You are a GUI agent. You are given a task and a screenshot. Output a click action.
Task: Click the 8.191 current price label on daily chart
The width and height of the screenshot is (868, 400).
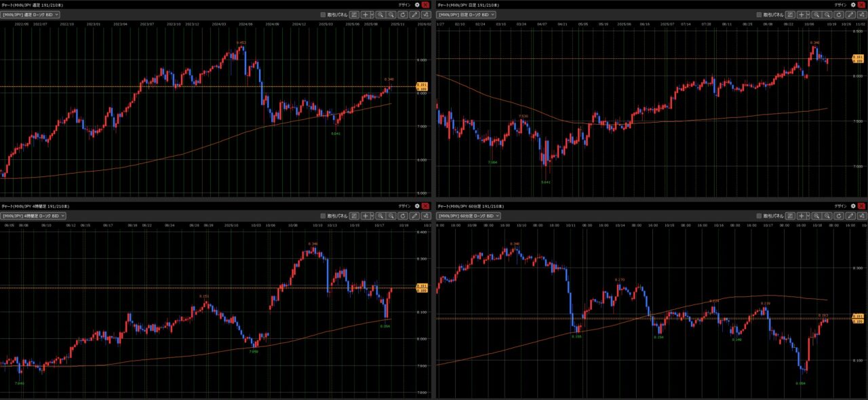857,58
